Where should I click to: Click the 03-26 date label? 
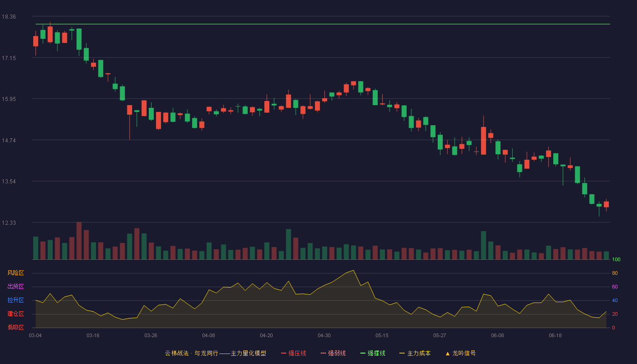pyautogui.click(x=151, y=335)
